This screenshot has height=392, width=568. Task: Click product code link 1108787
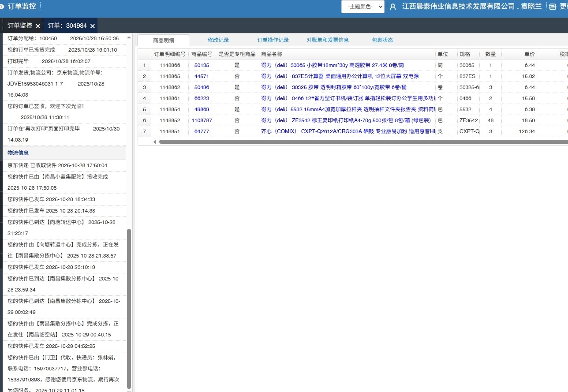(202, 120)
